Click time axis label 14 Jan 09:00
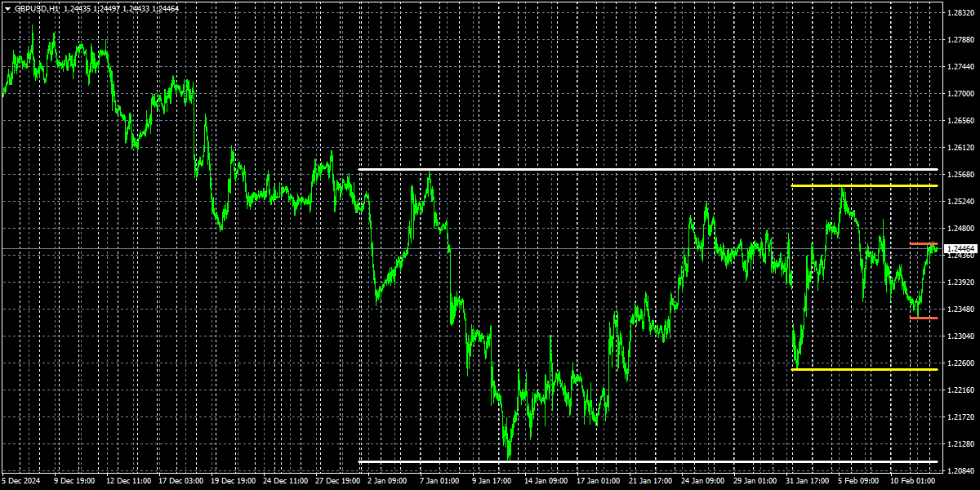Viewport: 980px width, 490px height. click(547, 482)
